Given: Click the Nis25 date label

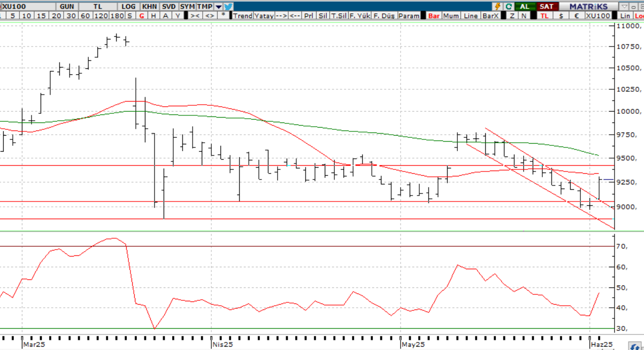Looking at the screenshot, I should click(x=223, y=345).
